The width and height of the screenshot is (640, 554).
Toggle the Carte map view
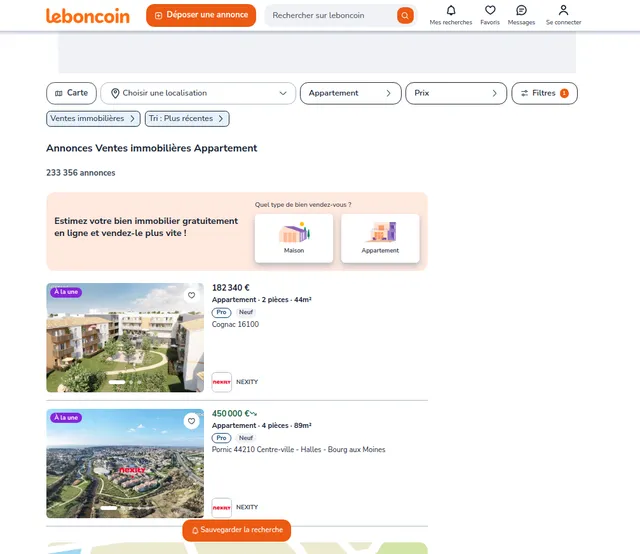pyautogui.click(x=71, y=93)
